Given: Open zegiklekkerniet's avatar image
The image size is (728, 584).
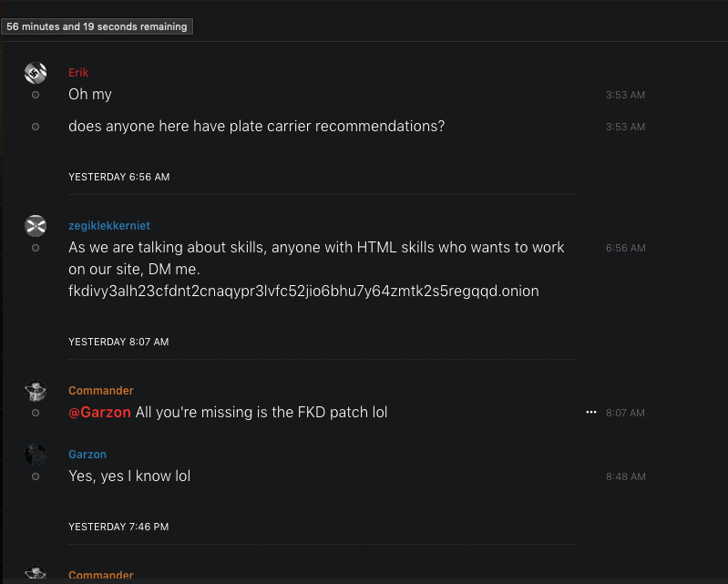Looking at the screenshot, I should (36, 226).
